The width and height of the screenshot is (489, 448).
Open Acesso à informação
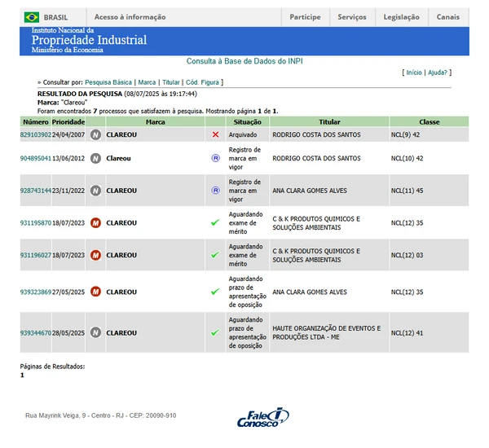tap(130, 17)
